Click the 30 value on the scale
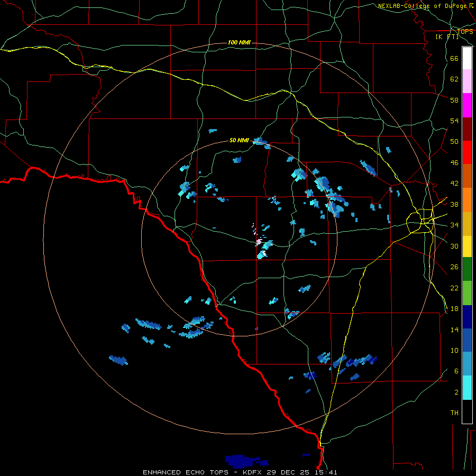 (x=454, y=246)
